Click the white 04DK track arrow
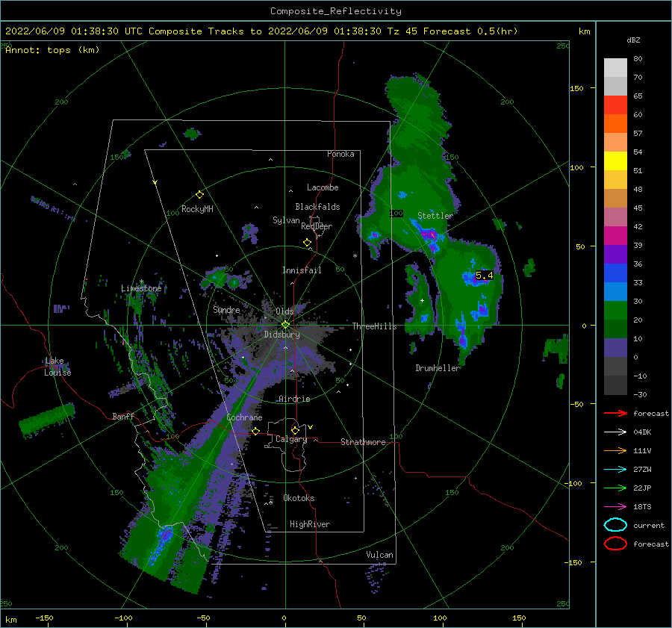This screenshot has height=628, width=672. [615, 432]
